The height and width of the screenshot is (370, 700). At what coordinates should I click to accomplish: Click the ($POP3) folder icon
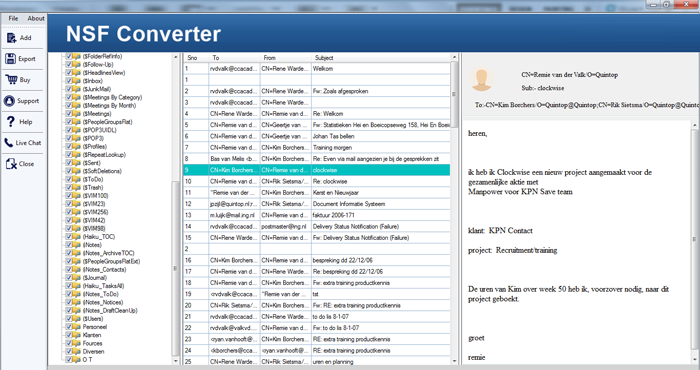click(x=77, y=138)
